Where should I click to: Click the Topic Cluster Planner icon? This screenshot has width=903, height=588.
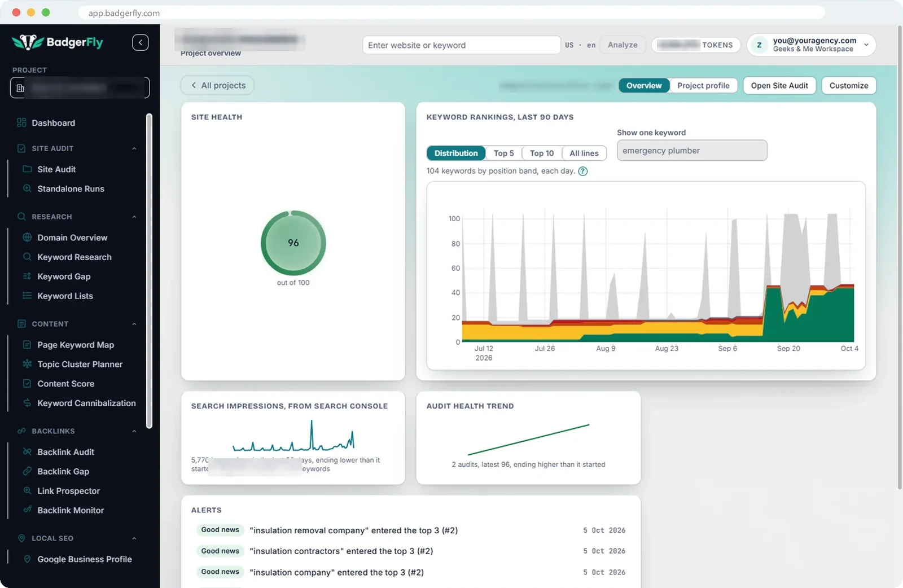(27, 364)
